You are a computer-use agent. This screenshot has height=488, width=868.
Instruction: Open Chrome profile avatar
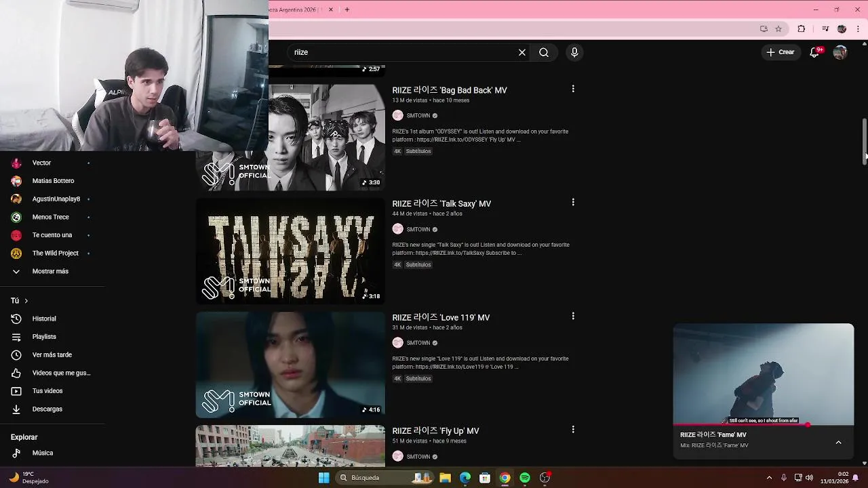842,28
